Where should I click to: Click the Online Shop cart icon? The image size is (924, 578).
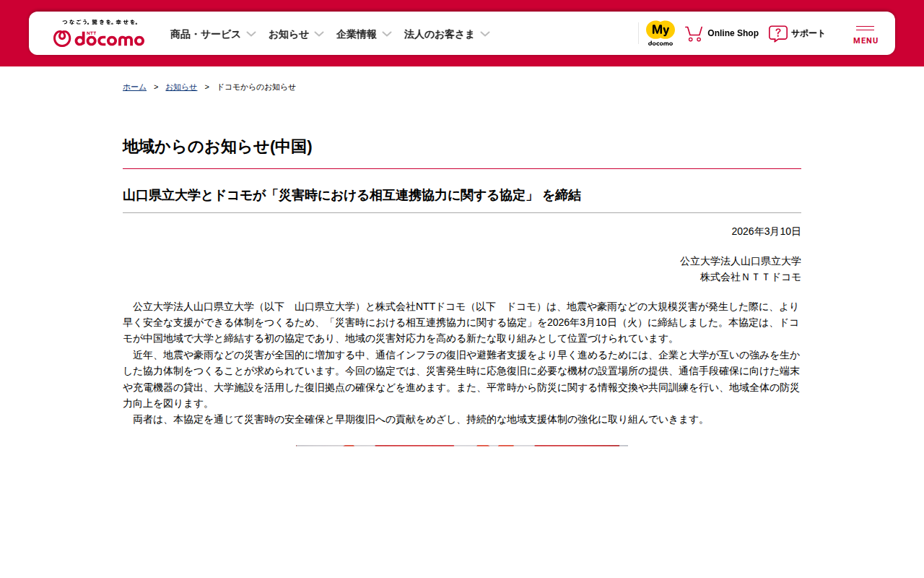coord(694,33)
